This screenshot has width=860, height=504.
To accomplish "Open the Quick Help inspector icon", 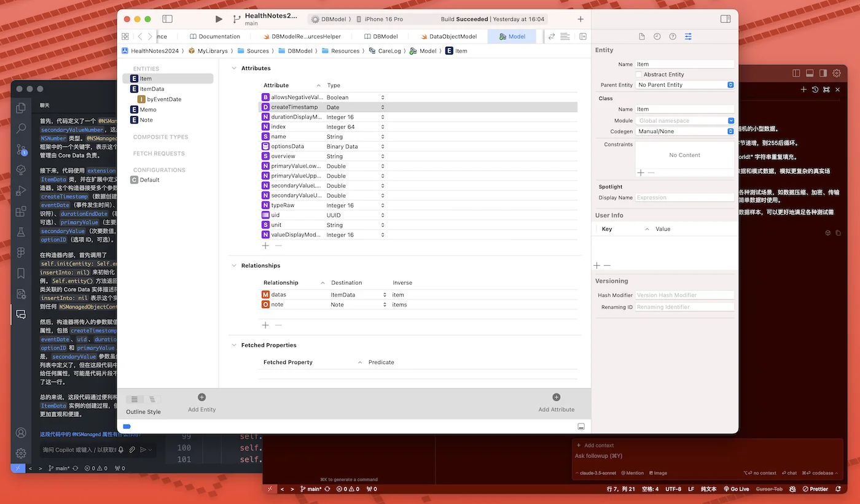I will tap(673, 37).
